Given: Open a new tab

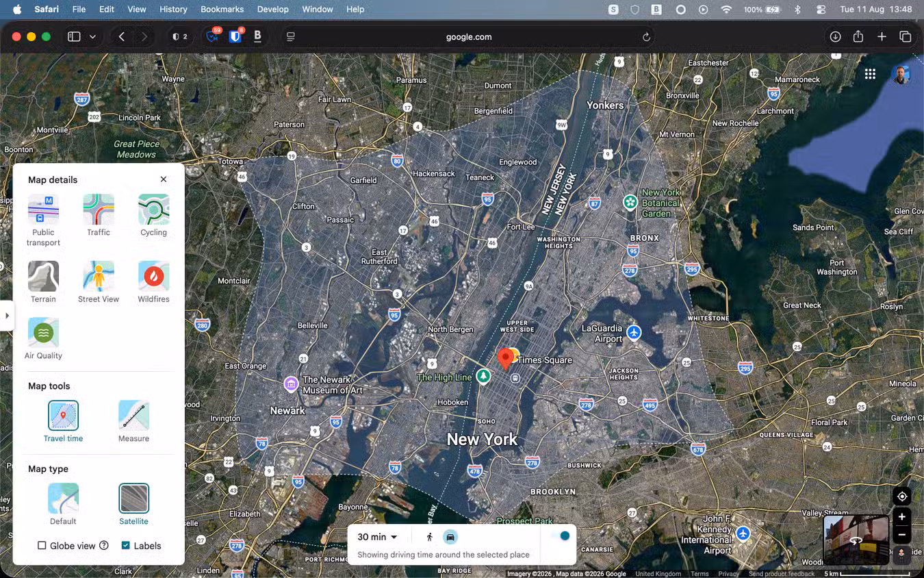Looking at the screenshot, I should coord(882,37).
